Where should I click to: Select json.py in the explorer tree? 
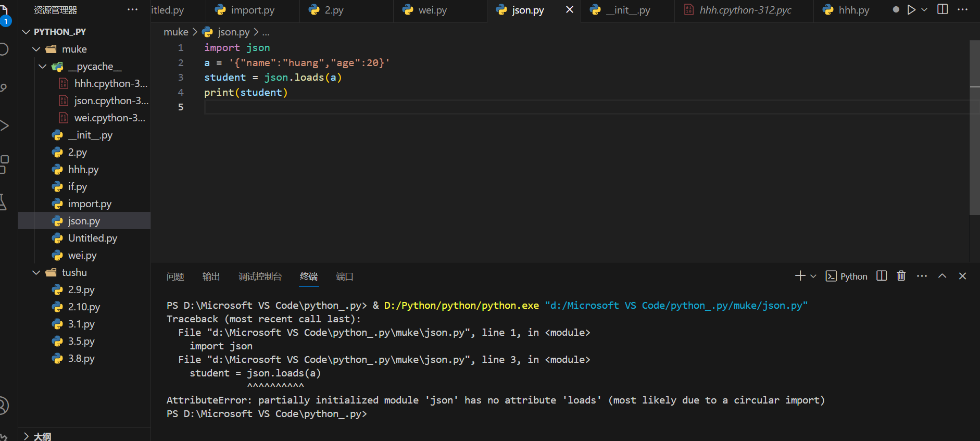point(84,221)
